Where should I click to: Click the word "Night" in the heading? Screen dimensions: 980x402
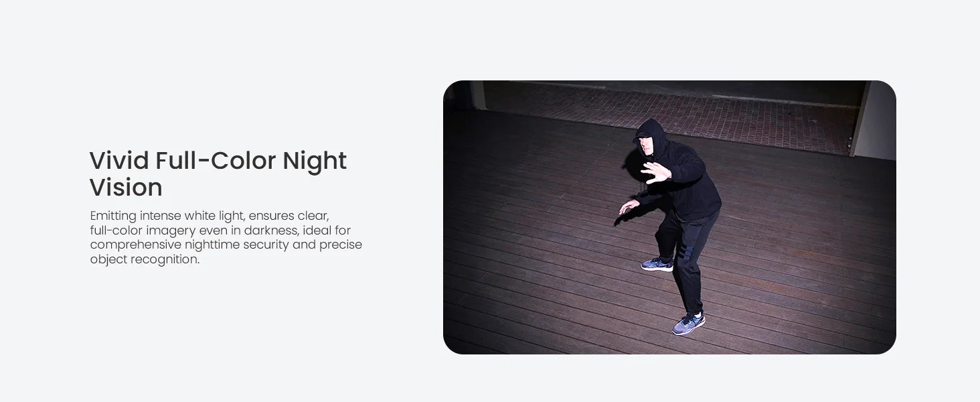[315, 161]
